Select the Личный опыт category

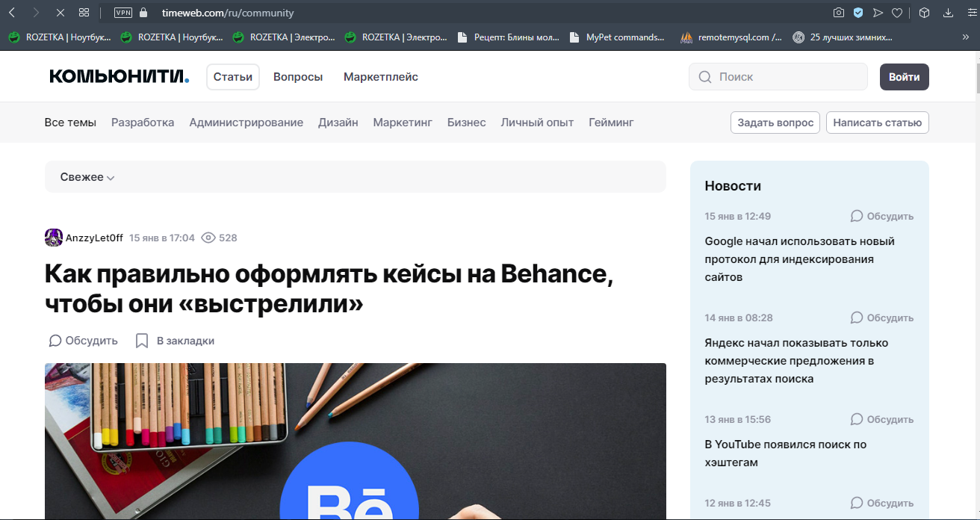coord(537,123)
